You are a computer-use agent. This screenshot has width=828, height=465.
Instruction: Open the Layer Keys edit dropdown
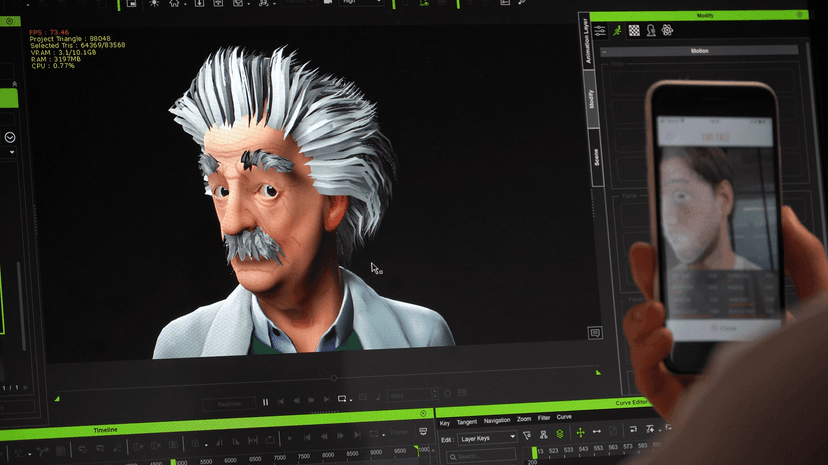tap(487, 439)
